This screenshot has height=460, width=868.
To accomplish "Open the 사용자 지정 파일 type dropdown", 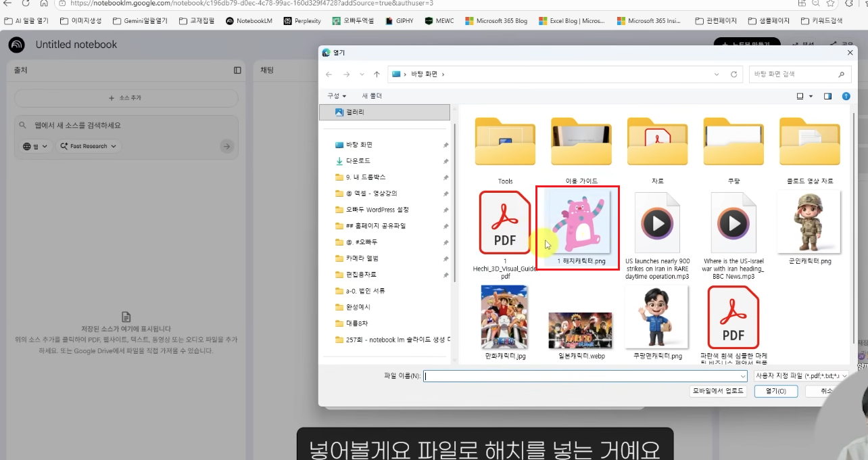I will (800, 375).
